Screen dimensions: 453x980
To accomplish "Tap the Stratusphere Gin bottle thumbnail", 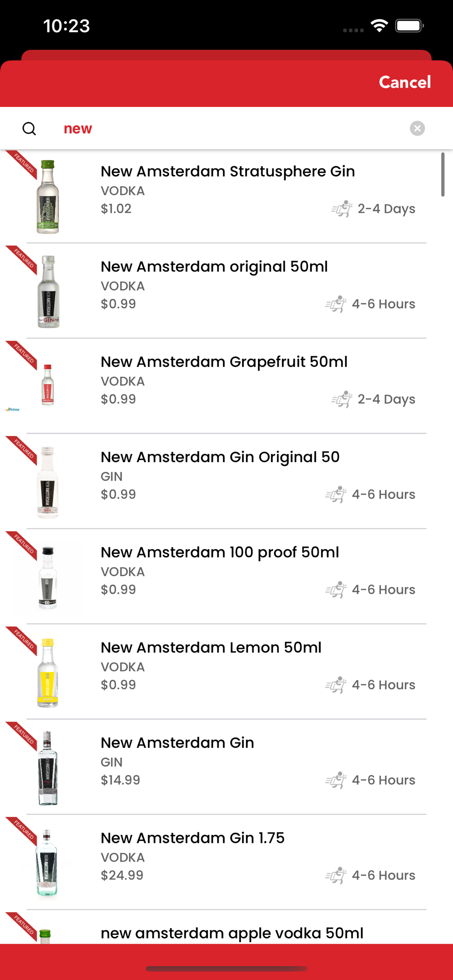I will click(48, 197).
